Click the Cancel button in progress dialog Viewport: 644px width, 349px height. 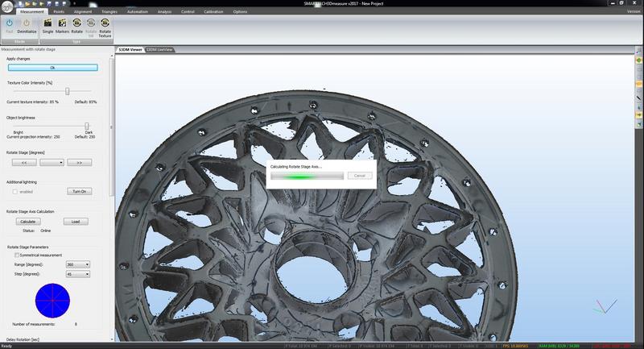(359, 176)
